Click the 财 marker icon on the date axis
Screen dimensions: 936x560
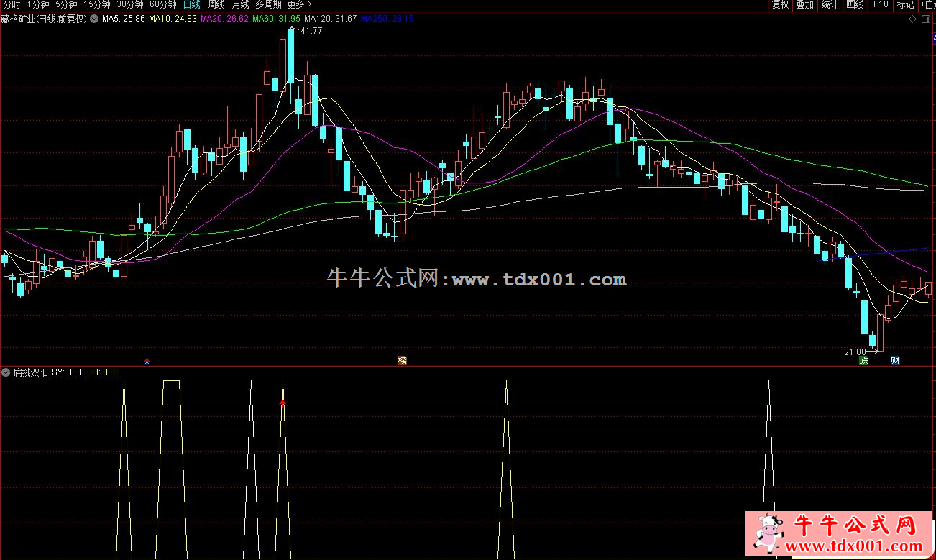pos(895,360)
